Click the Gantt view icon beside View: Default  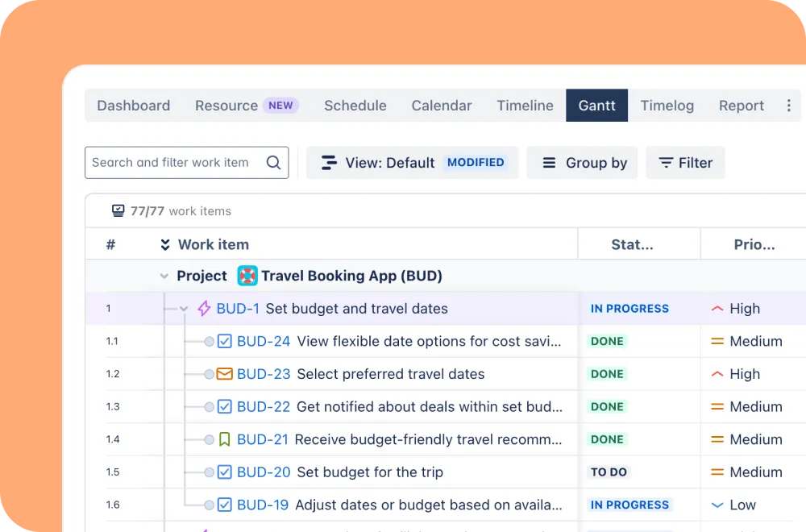click(x=329, y=163)
